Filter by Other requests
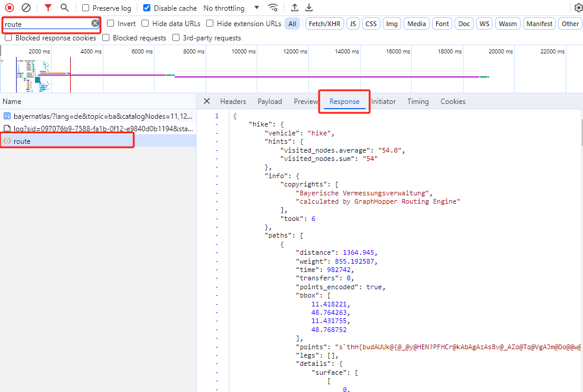Viewport: 583px width, 392px height. coord(570,24)
